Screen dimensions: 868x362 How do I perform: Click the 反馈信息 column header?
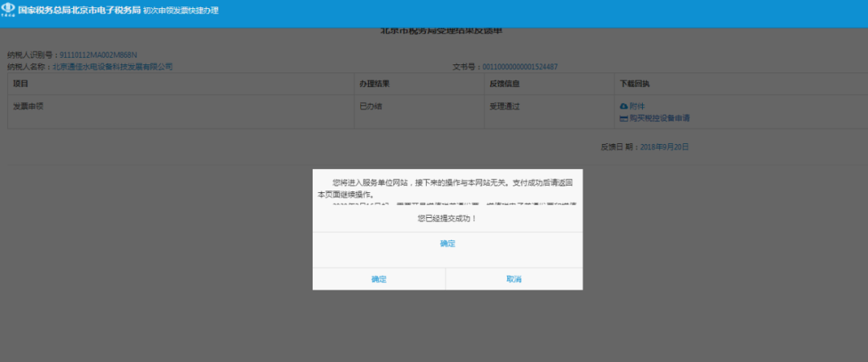click(504, 84)
